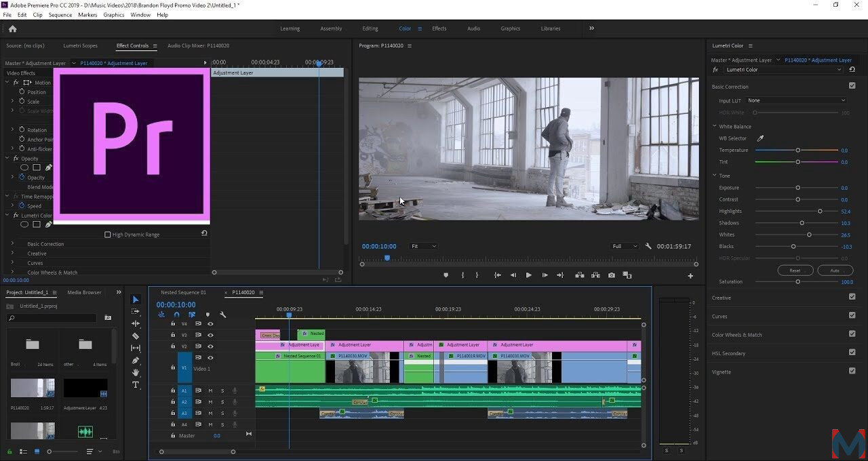868x461 pixels.
Task: Click the Go to In button
Action: click(497, 275)
